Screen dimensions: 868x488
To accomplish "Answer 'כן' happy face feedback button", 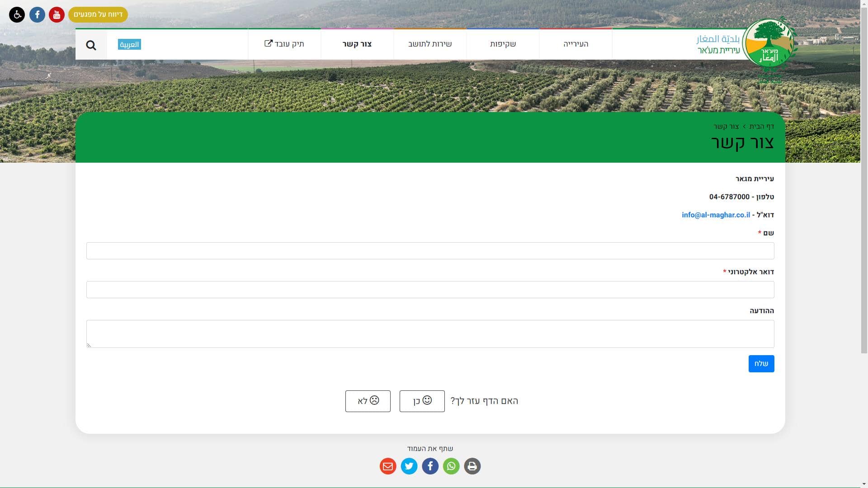I will (x=422, y=401).
